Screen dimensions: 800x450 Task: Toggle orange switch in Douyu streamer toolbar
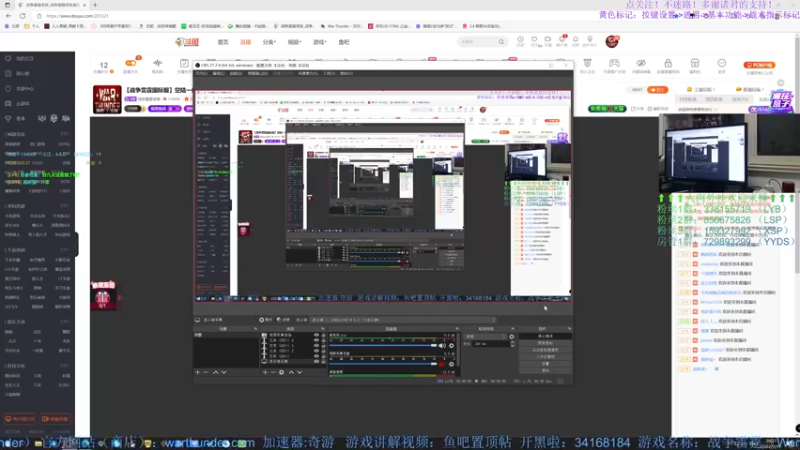(131, 63)
